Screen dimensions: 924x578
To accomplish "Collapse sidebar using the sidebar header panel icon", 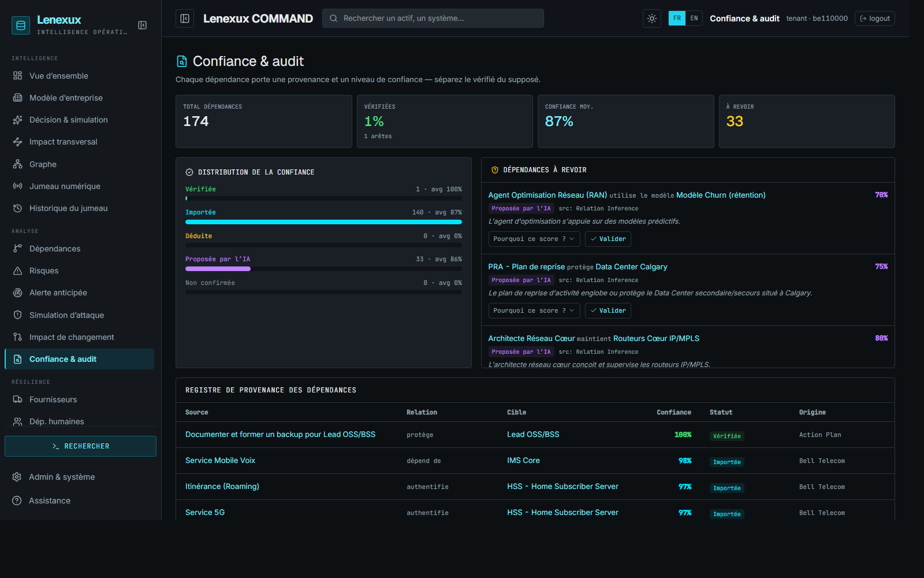I will [x=143, y=25].
